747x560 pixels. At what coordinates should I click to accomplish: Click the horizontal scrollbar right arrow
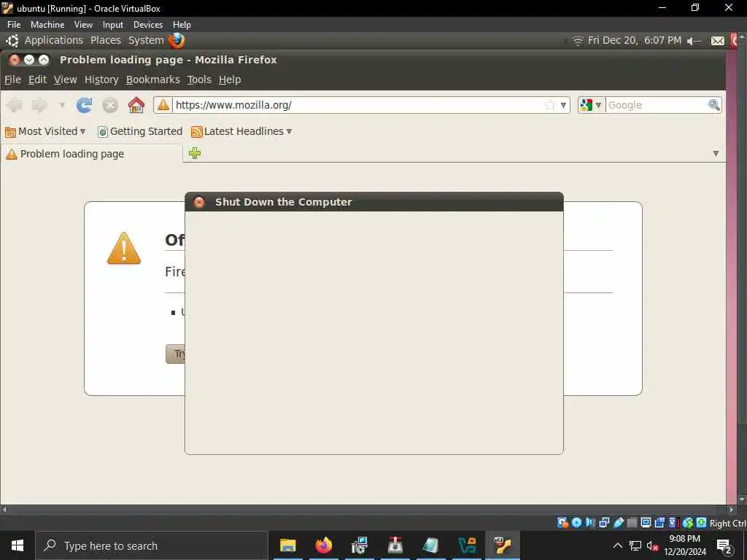pyautogui.click(x=732, y=510)
